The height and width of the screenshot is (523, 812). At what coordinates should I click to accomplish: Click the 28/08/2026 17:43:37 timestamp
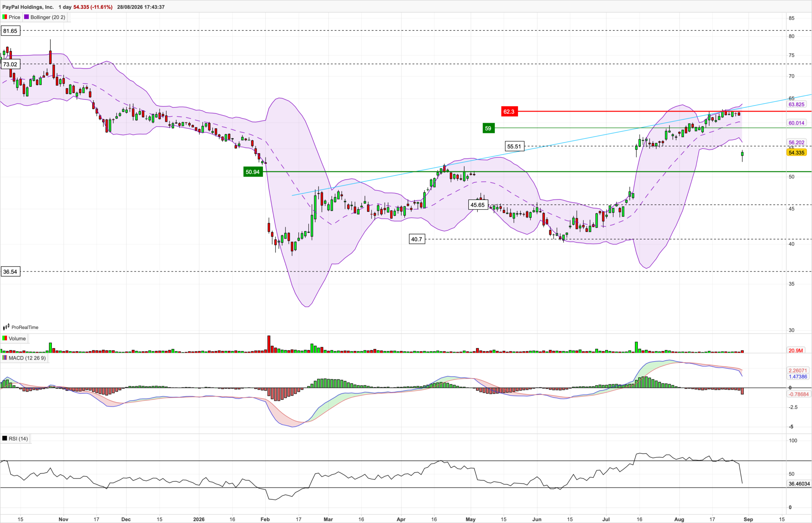pos(141,7)
